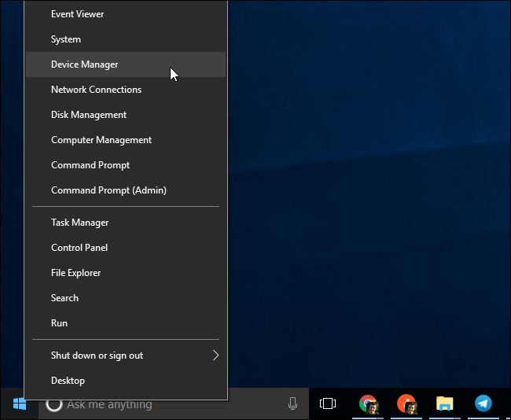Open Telegram from the taskbar

[x=483, y=404]
